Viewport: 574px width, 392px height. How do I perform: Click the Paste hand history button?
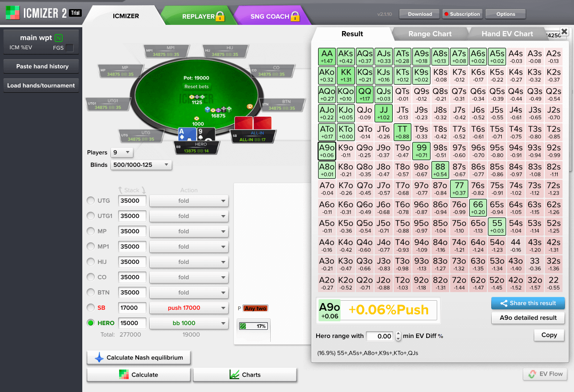pos(42,66)
